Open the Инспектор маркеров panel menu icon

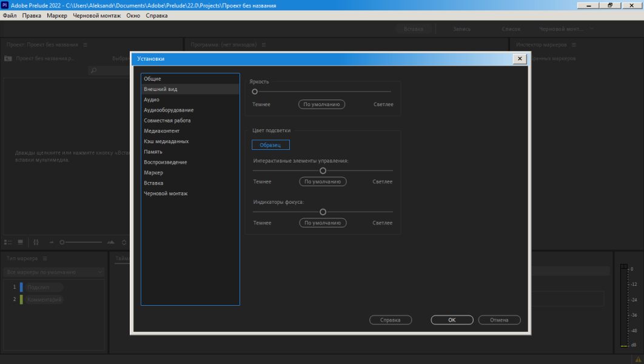[574, 45]
